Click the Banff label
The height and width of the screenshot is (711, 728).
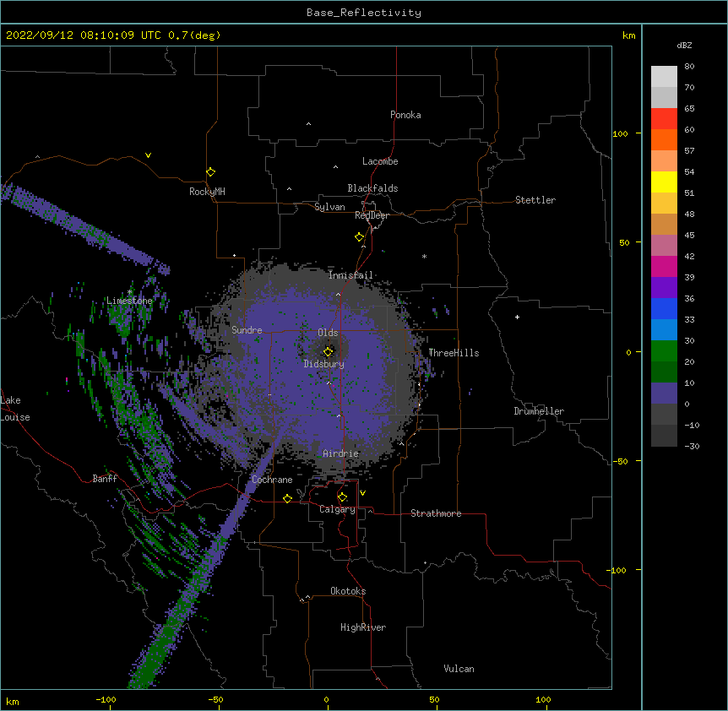coord(105,479)
